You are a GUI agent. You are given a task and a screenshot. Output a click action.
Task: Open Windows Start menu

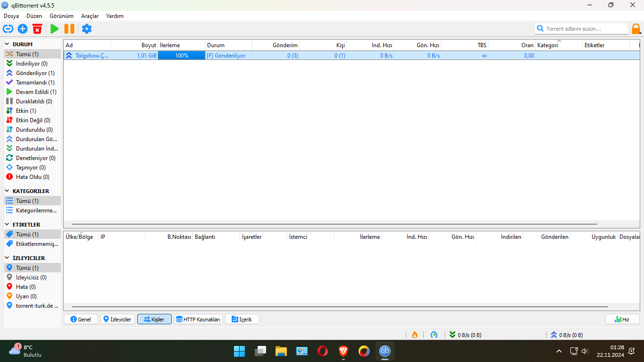point(239,351)
